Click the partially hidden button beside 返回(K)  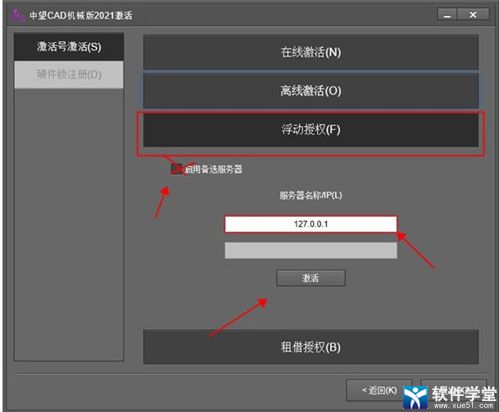click(453, 383)
